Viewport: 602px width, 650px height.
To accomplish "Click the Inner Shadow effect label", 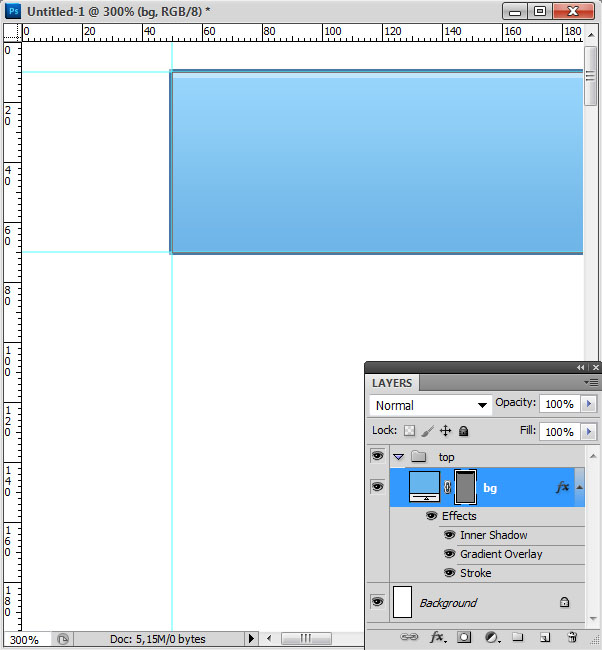I will 494,535.
